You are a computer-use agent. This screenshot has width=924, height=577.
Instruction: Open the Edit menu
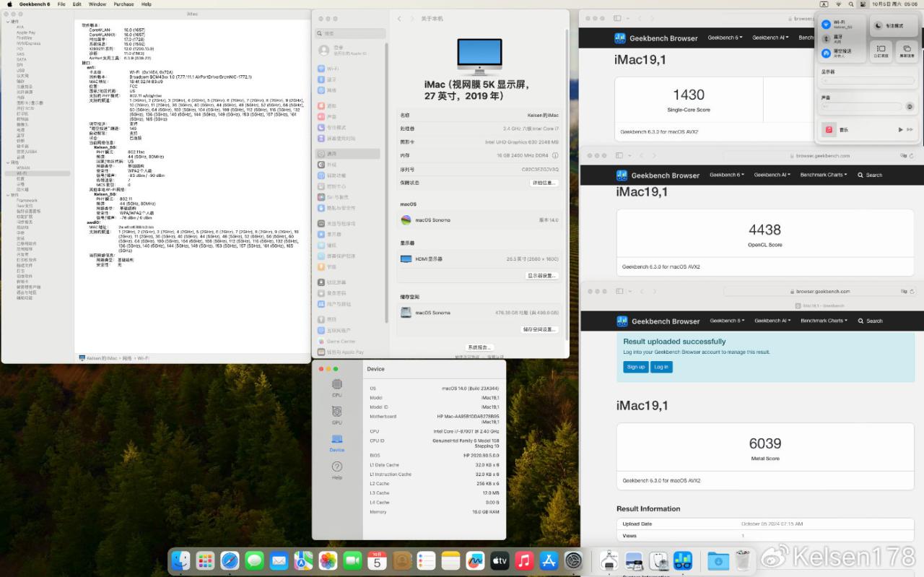[x=77, y=4]
